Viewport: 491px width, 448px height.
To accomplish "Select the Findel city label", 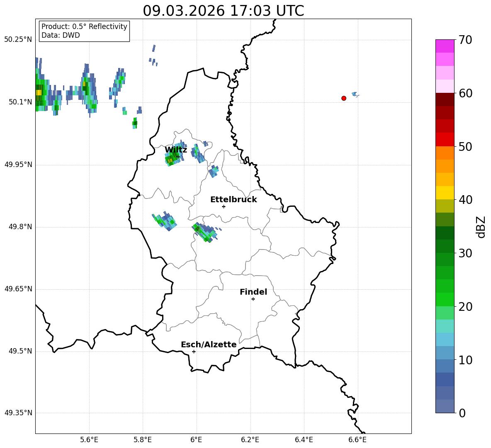I will 253,292.
